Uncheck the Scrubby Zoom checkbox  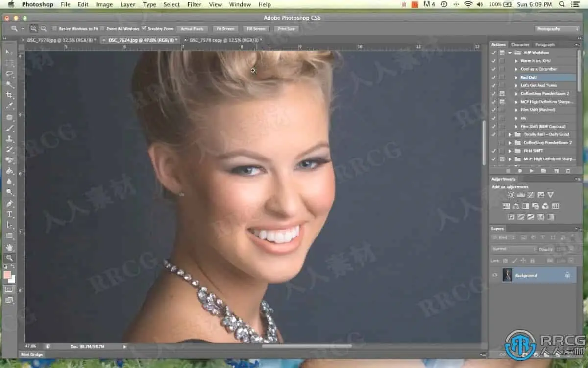[x=144, y=28]
